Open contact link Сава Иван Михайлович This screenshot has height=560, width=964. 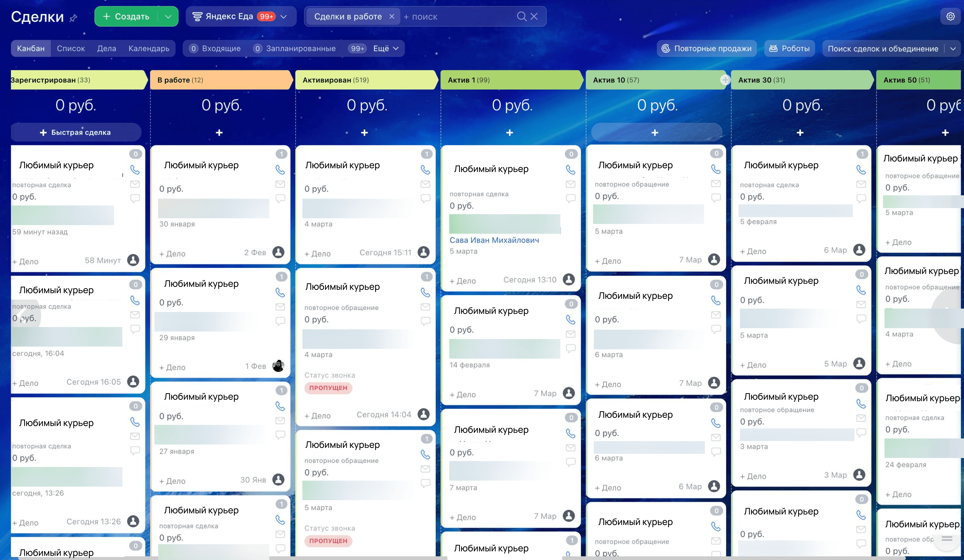pyautogui.click(x=494, y=240)
